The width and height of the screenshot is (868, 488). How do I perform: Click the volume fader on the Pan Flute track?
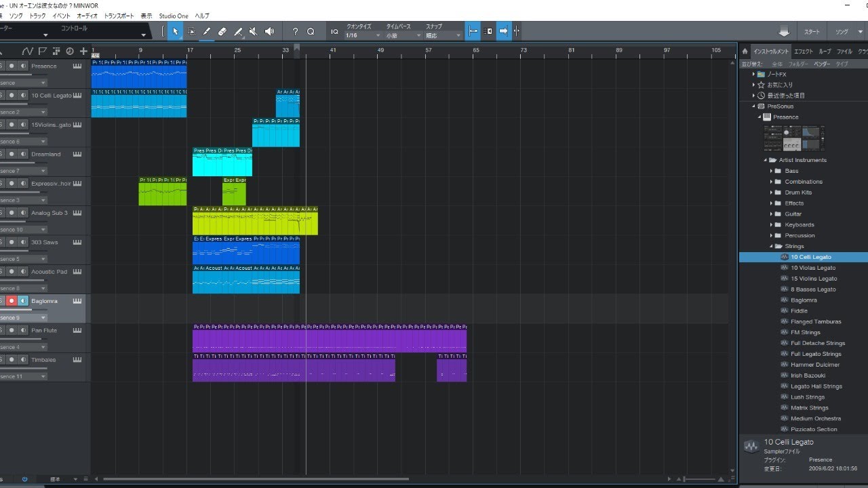point(24,340)
